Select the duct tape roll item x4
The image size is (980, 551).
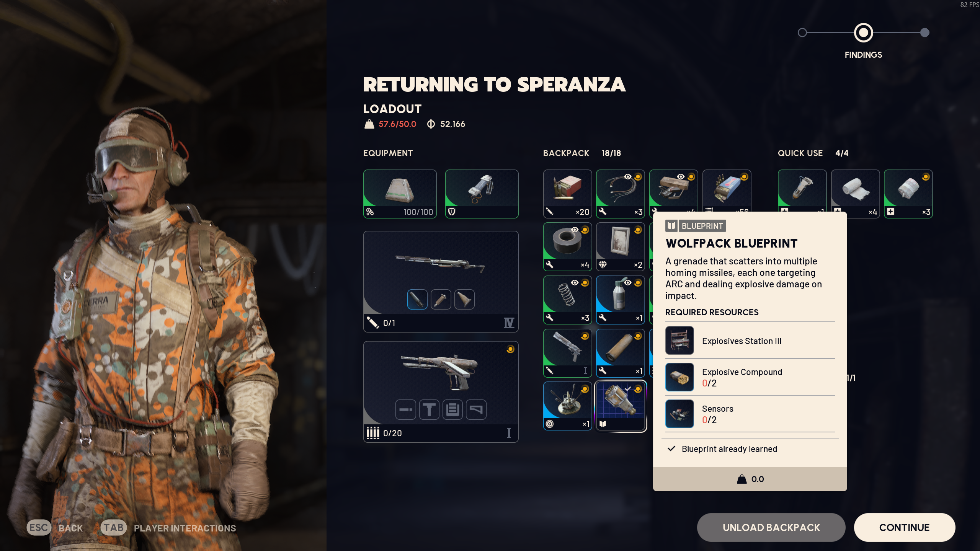click(567, 247)
